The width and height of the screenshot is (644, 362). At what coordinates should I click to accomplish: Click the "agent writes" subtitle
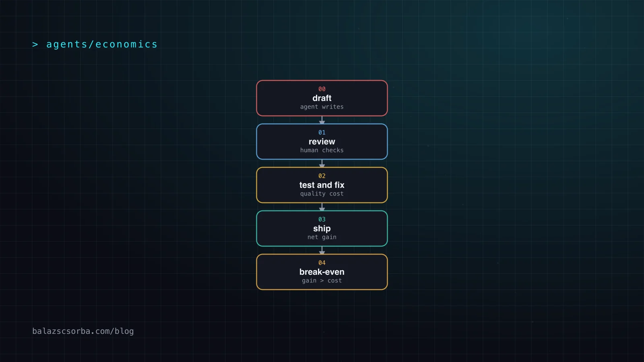(x=322, y=107)
